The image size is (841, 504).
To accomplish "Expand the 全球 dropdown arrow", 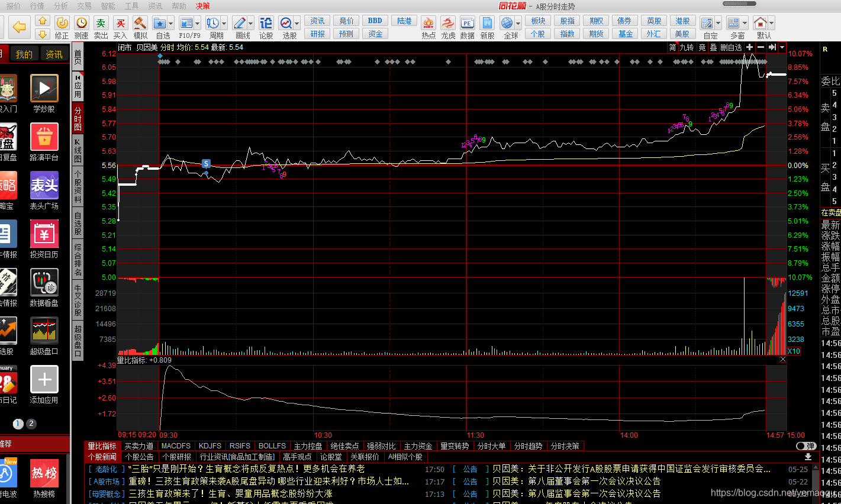I will coord(518,24).
